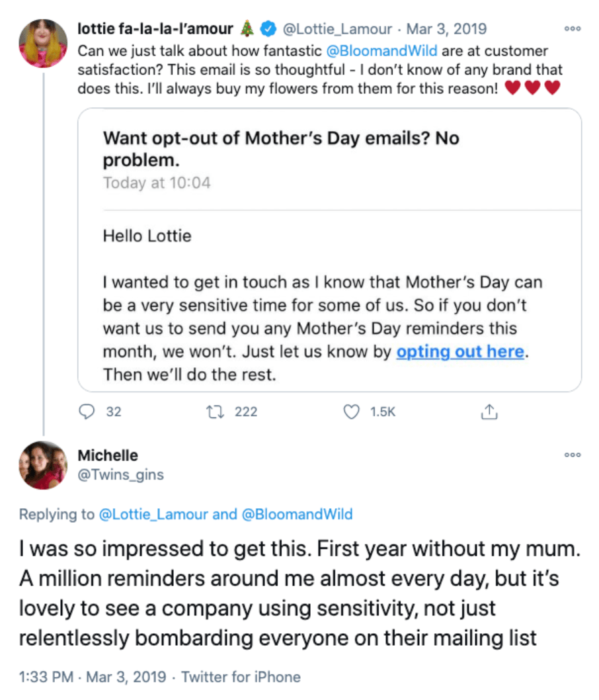Click the @BloomandWild mention in tweet

(x=382, y=50)
